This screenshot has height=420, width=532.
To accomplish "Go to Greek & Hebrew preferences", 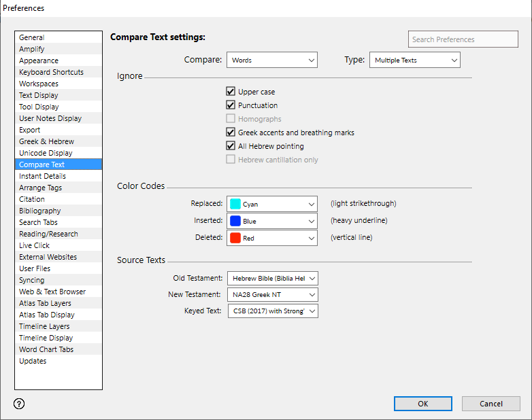I will pos(46,141).
